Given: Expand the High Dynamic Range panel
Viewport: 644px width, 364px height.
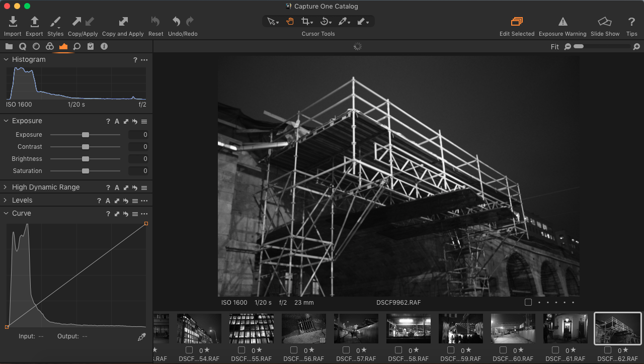Looking at the screenshot, I should 5,187.
